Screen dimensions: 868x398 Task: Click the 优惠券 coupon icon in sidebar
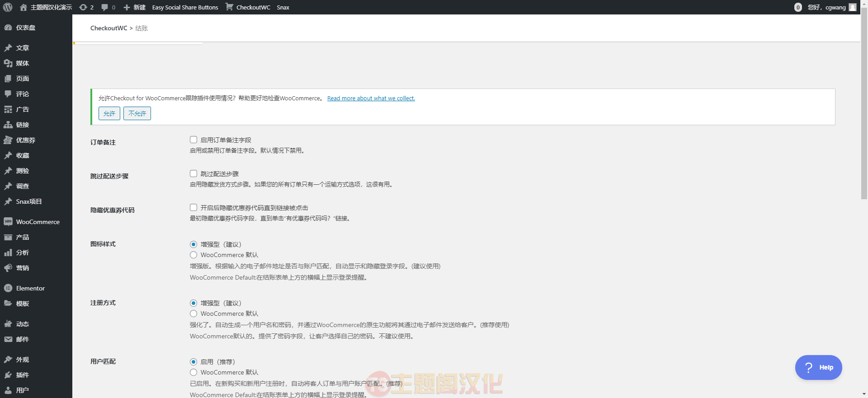click(8, 140)
